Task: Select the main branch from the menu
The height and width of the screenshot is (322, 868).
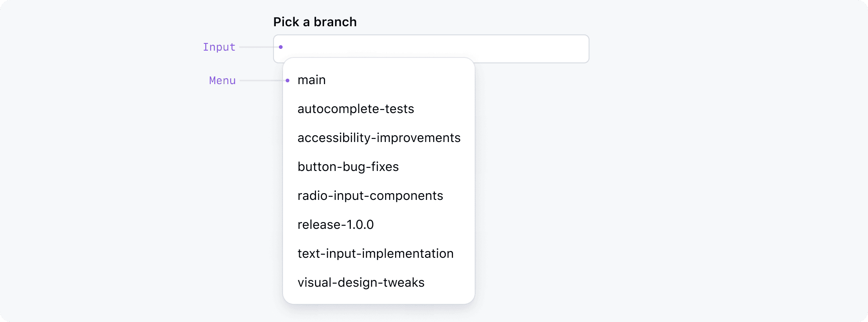Action: 311,80
